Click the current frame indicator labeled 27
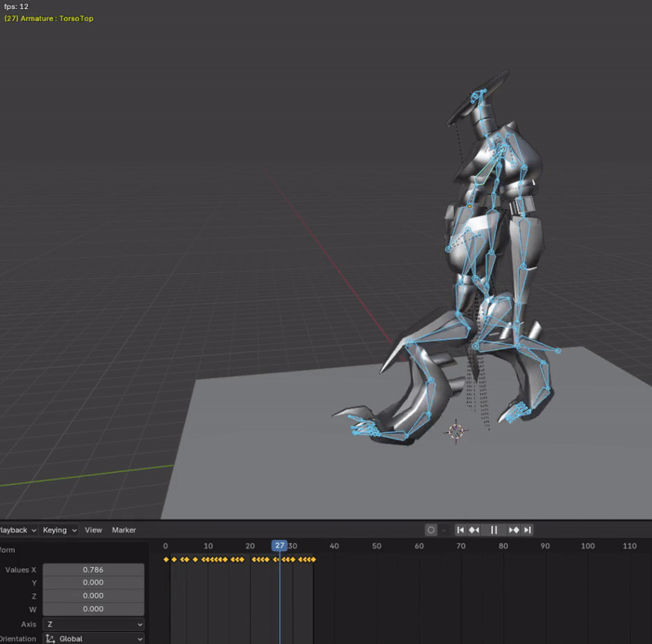Screen dimensions: 652x644 pyautogui.click(x=280, y=545)
